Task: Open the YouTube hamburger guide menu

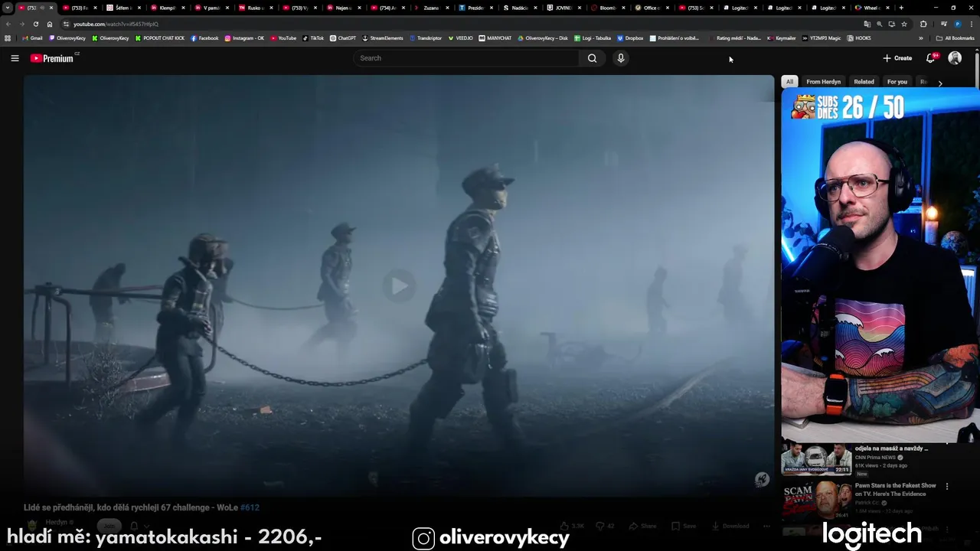Action: 15,58
